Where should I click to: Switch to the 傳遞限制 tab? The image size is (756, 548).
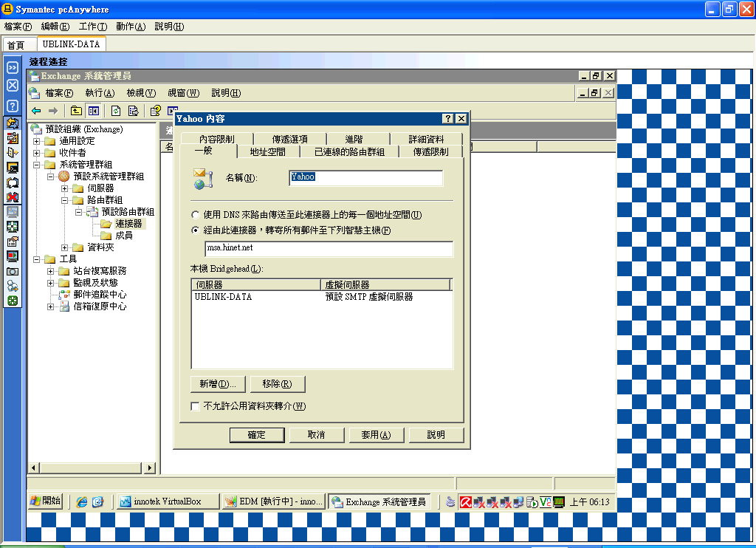coord(430,152)
